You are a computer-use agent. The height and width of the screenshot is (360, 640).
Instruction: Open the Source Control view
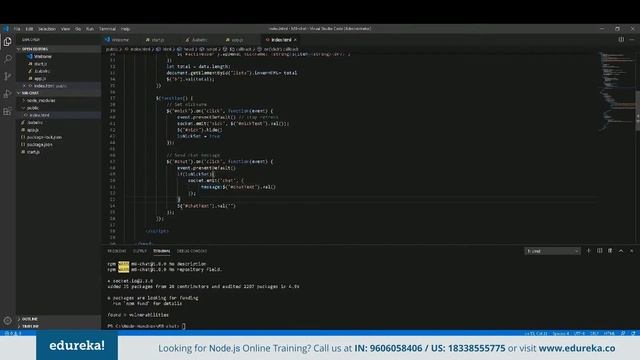click(7, 76)
